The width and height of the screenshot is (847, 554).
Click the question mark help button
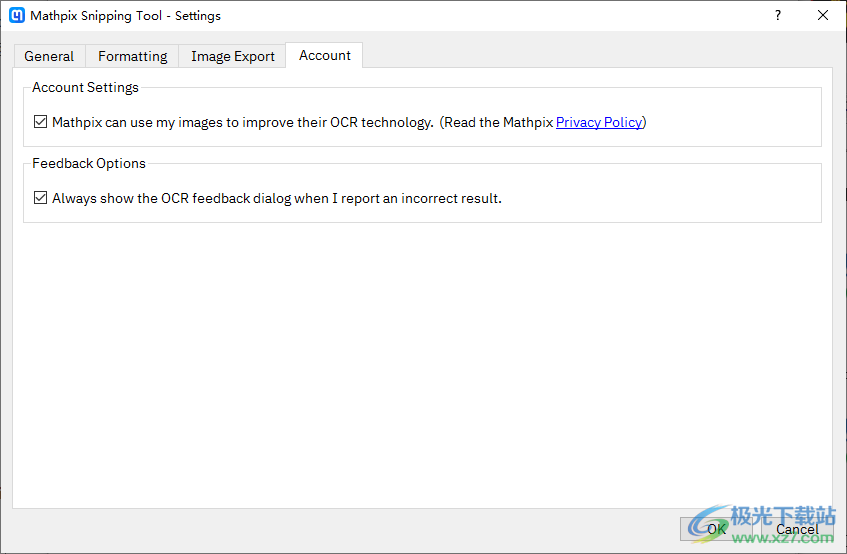(x=778, y=15)
